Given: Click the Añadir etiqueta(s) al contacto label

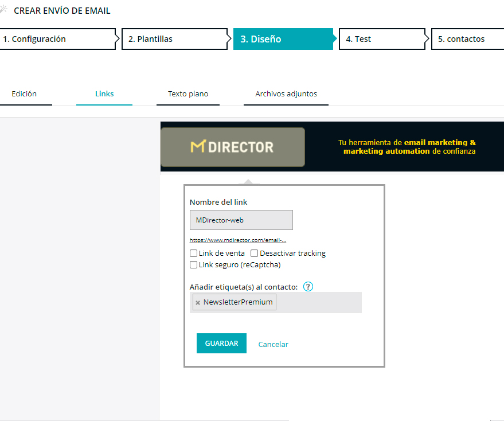Looking at the screenshot, I should [x=244, y=287].
